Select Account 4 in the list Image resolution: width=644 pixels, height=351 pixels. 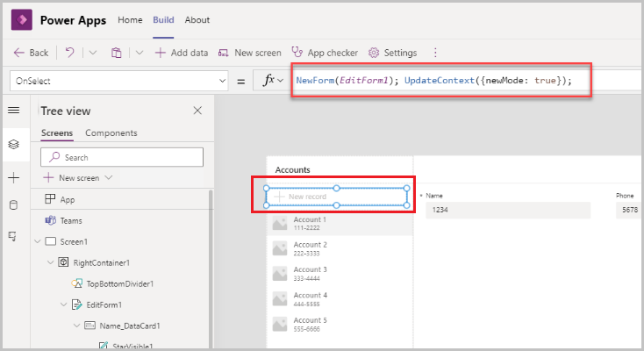pyautogui.click(x=340, y=299)
